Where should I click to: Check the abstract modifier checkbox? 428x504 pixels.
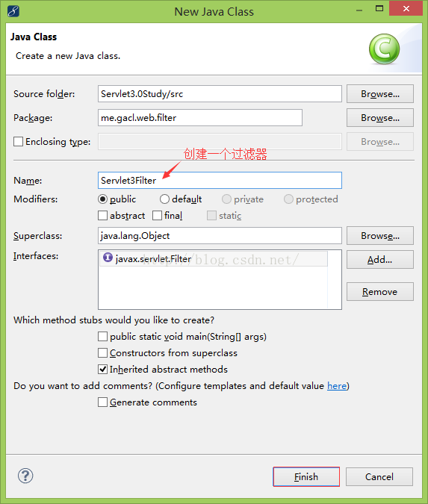click(102, 216)
